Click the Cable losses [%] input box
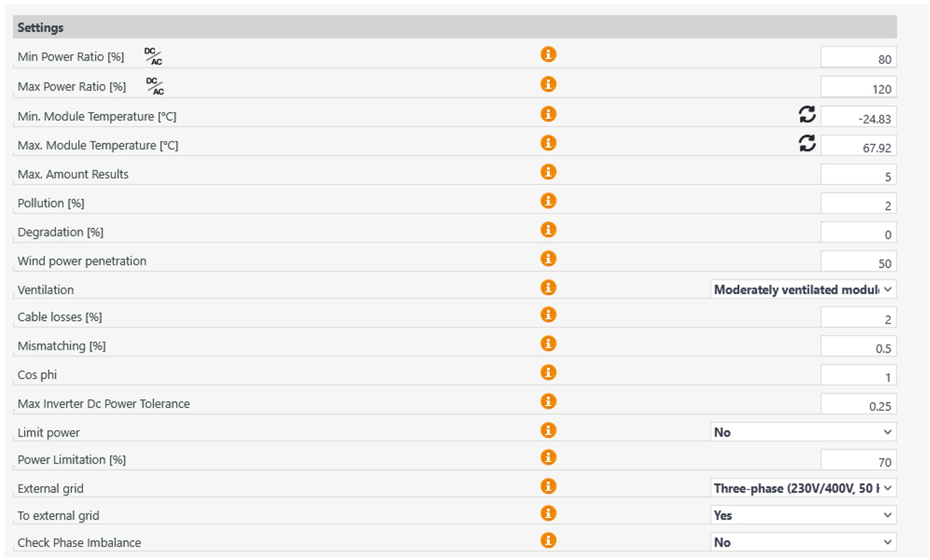The width and height of the screenshot is (930, 560). (x=858, y=319)
